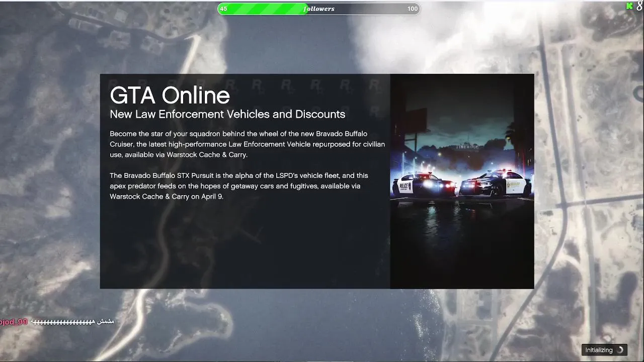This screenshot has width=644, height=362.
Task: Click the follower goal number 100
Action: point(413,9)
